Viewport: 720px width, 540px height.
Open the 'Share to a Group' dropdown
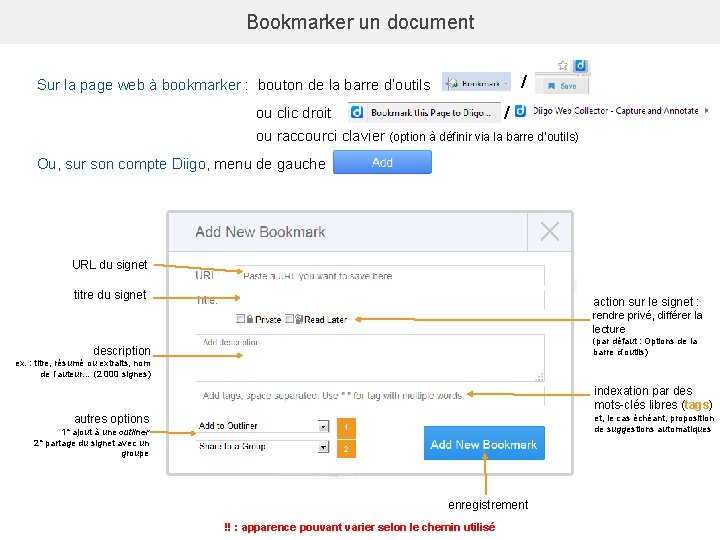(x=263, y=446)
